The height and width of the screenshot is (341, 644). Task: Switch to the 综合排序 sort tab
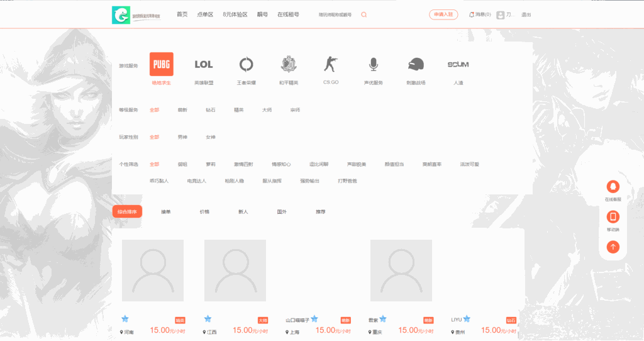[127, 211]
